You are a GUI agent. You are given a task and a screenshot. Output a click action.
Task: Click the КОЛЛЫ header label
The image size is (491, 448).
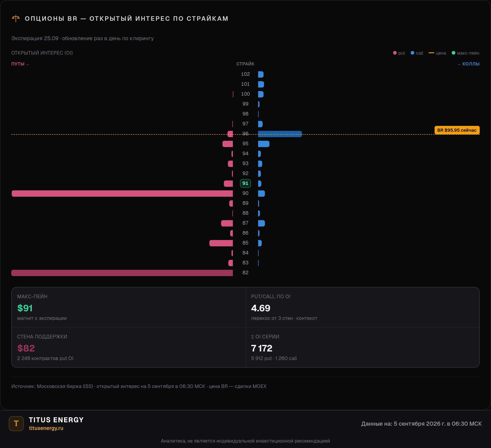pyautogui.click(x=471, y=64)
